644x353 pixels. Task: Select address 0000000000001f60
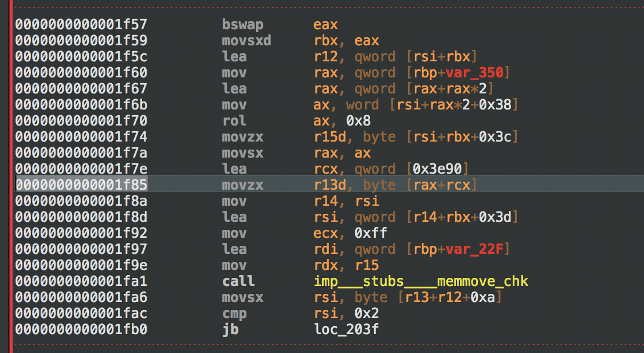click(x=81, y=73)
